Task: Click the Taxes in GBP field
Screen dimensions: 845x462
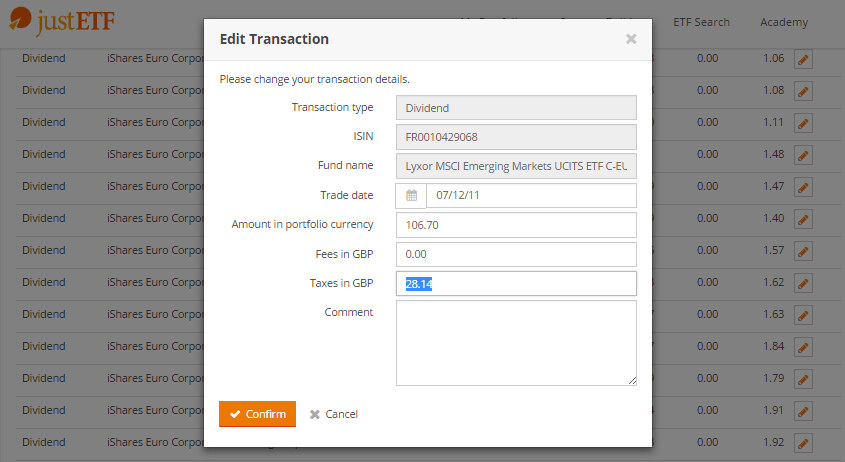Action: tap(516, 284)
